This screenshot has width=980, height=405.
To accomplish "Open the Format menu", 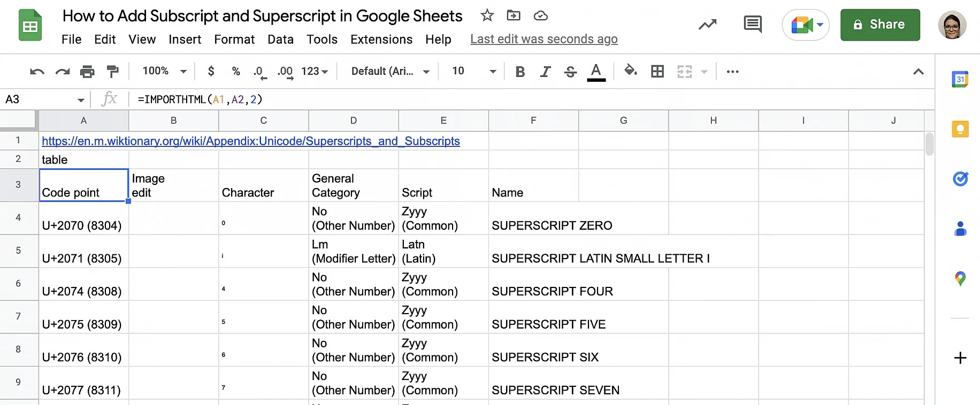I will (234, 40).
